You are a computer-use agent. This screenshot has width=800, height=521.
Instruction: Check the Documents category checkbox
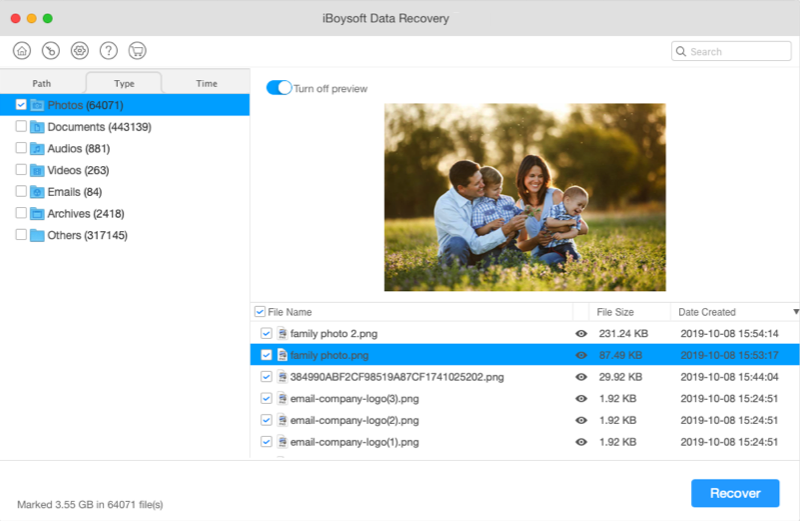point(21,127)
